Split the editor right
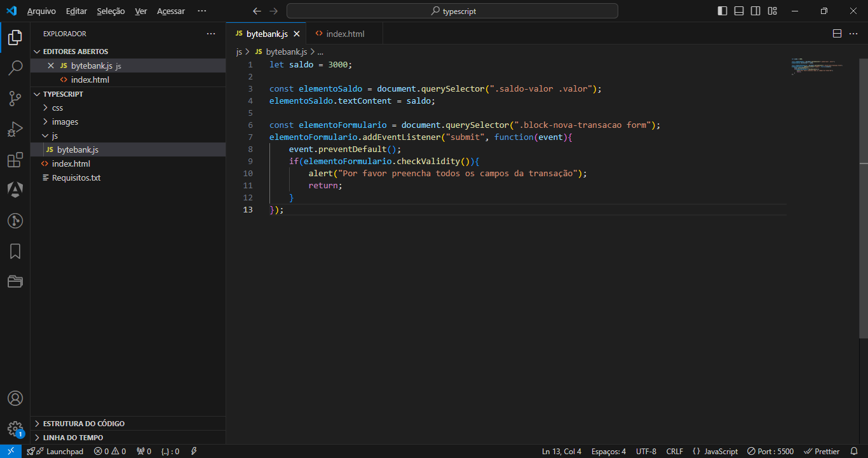The height and width of the screenshot is (458, 868). click(x=837, y=34)
